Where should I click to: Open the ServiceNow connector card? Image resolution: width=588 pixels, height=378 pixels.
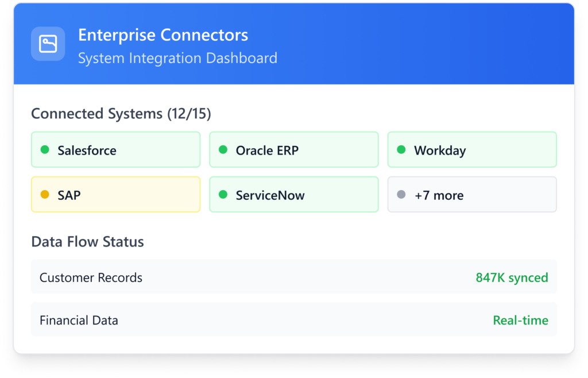point(293,194)
